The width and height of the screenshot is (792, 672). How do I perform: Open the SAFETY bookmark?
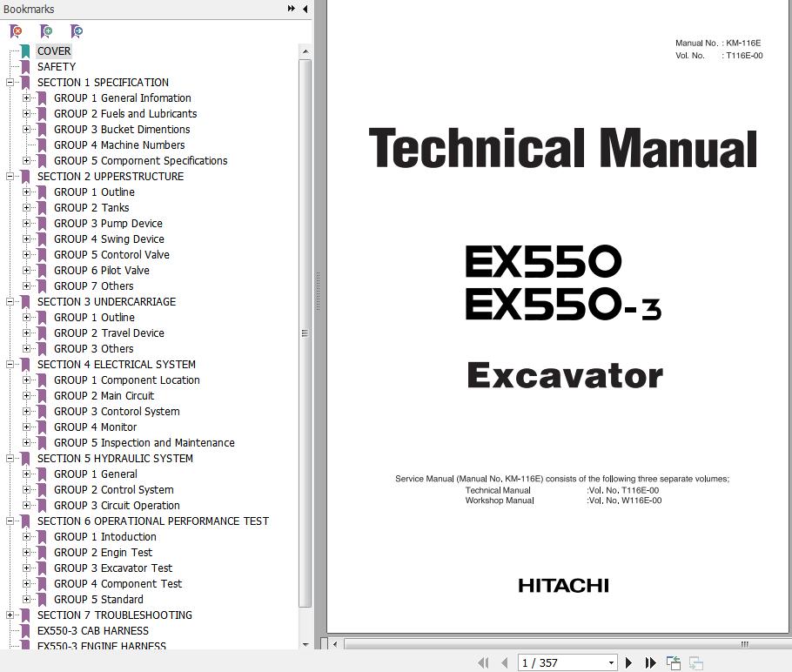coord(57,67)
